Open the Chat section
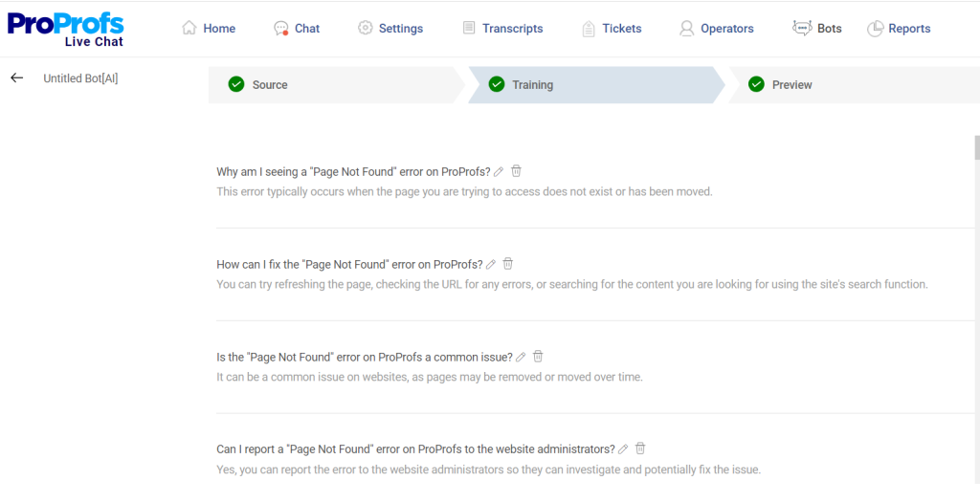980x503 pixels. (x=297, y=29)
